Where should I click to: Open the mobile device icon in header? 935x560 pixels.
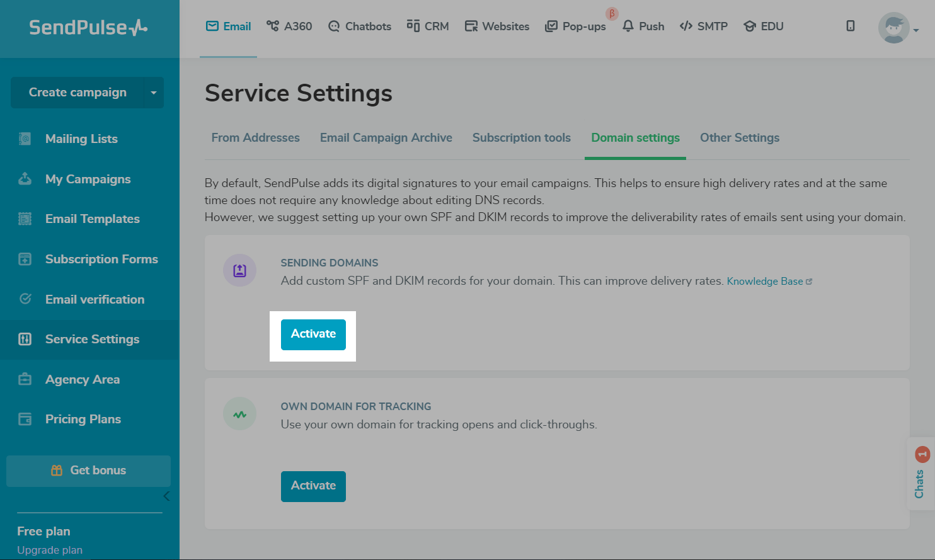click(x=850, y=26)
